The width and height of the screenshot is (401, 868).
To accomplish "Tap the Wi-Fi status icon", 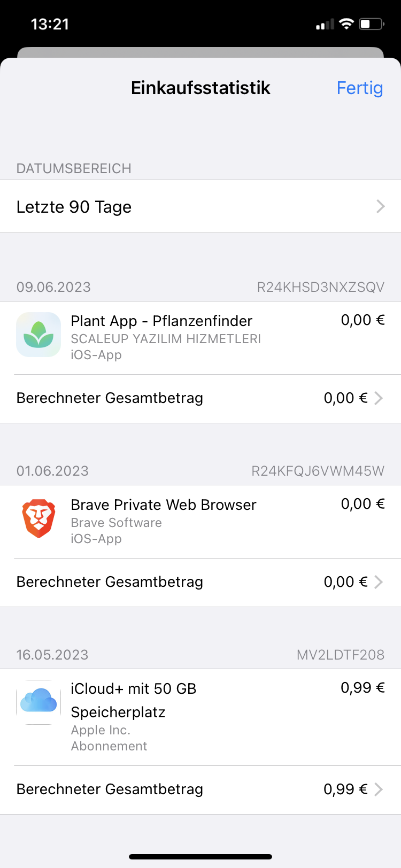I will click(x=346, y=24).
